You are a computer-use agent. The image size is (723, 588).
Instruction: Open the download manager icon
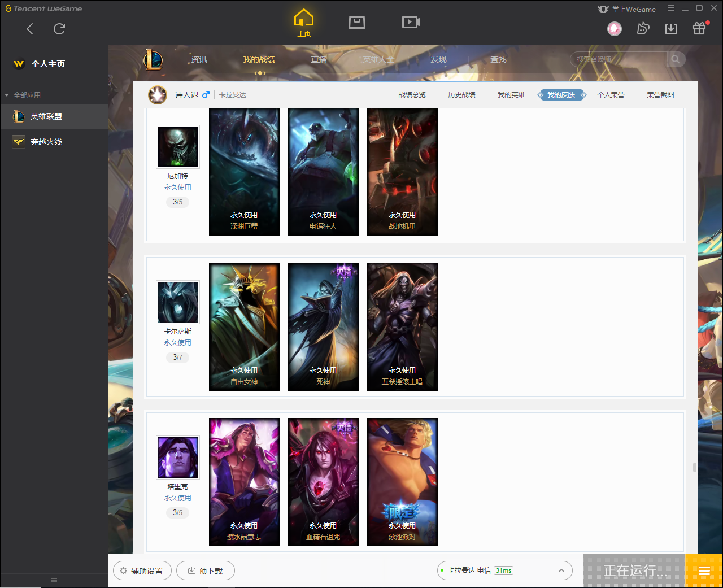671,28
